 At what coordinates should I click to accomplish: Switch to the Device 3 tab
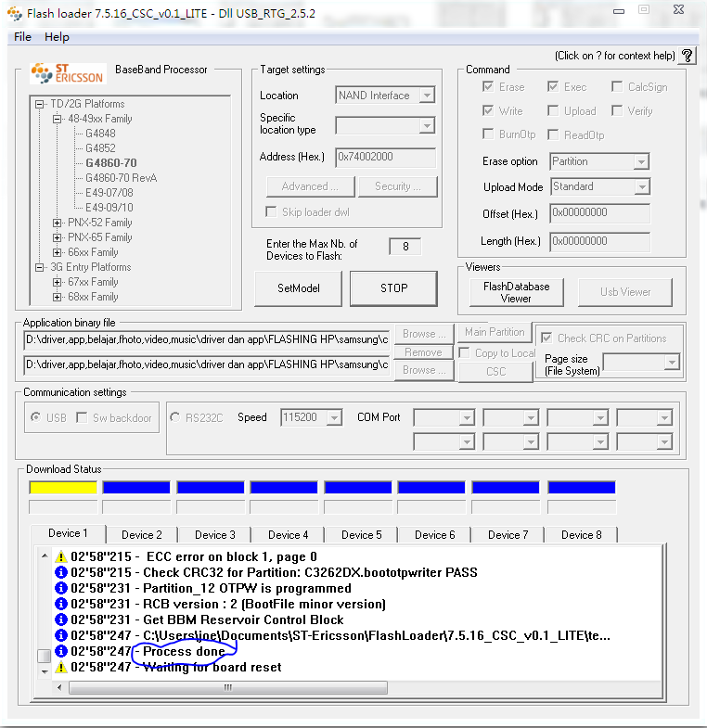[x=215, y=535]
